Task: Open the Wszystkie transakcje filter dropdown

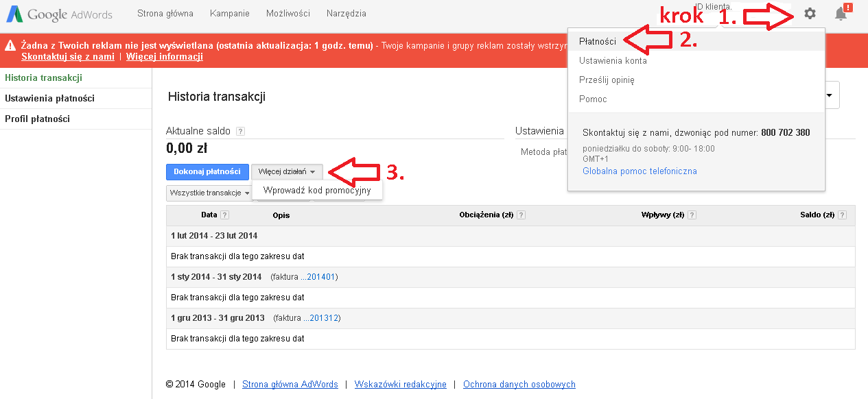Action: tap(211, 193)
